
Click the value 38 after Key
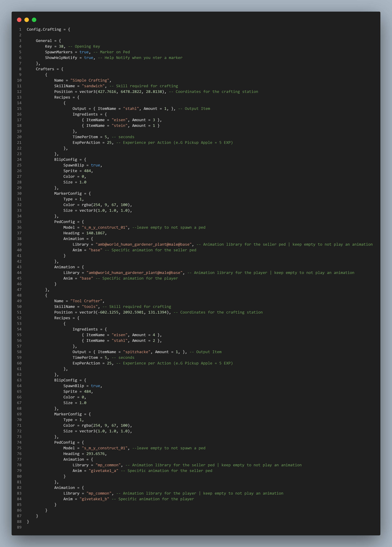tap(61, 46)
